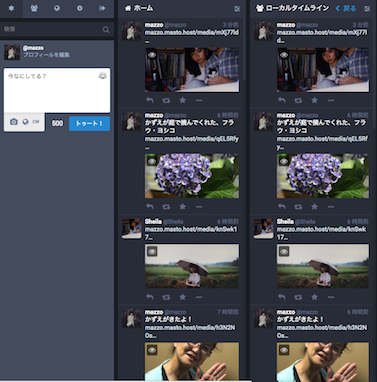377x382 pixels.
Task: Boost cat photo post in ローカルタイムライン
Action: [x=298, y=100]
